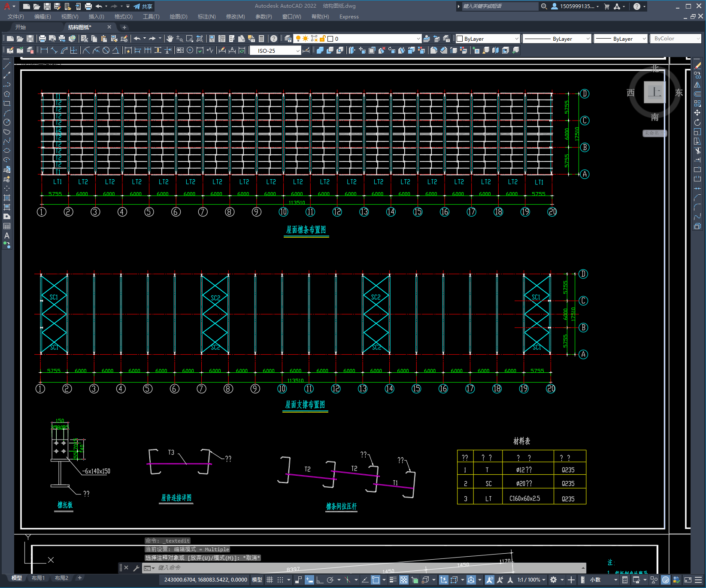Image resolution: width=706 pixels, height=588 pixels.
Task: Click ViewCube 东 east direction
Action: 679,93
